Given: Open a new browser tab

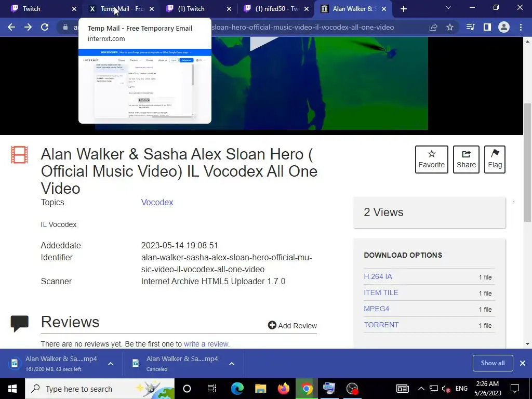Looking at the screenshot, I should click(403, 9).
